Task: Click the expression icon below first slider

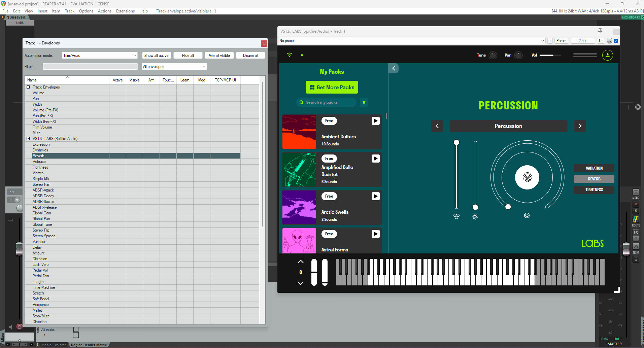Action: [x=456, y=216]
